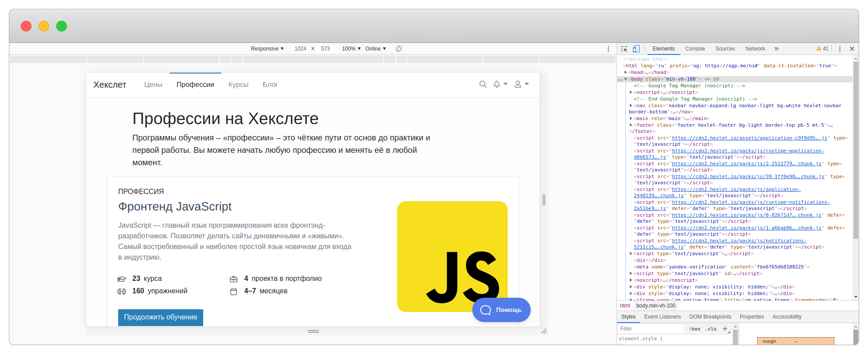Expand the head element node

[626, 72]
